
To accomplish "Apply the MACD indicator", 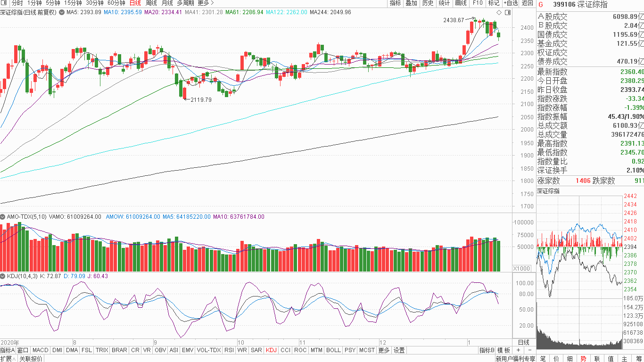I will point(40,350).
